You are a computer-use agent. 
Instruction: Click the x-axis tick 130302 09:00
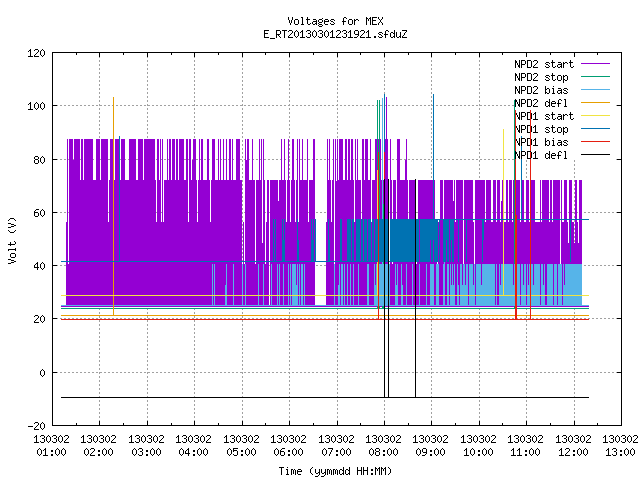click(431, 445)
